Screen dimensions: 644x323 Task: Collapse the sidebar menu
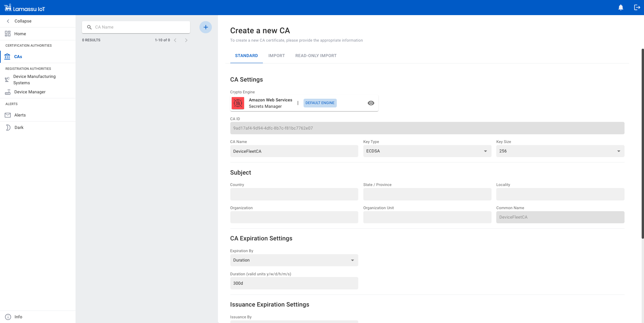coord(23,21)
